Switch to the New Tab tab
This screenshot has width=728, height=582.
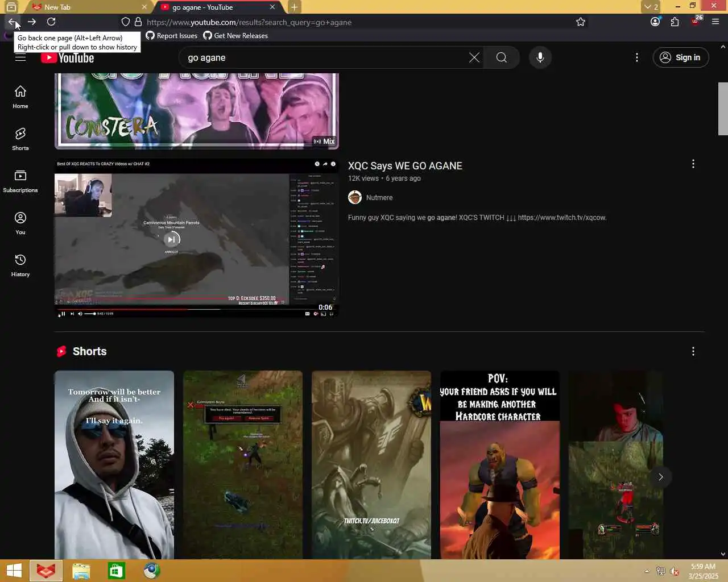[89, 7]
